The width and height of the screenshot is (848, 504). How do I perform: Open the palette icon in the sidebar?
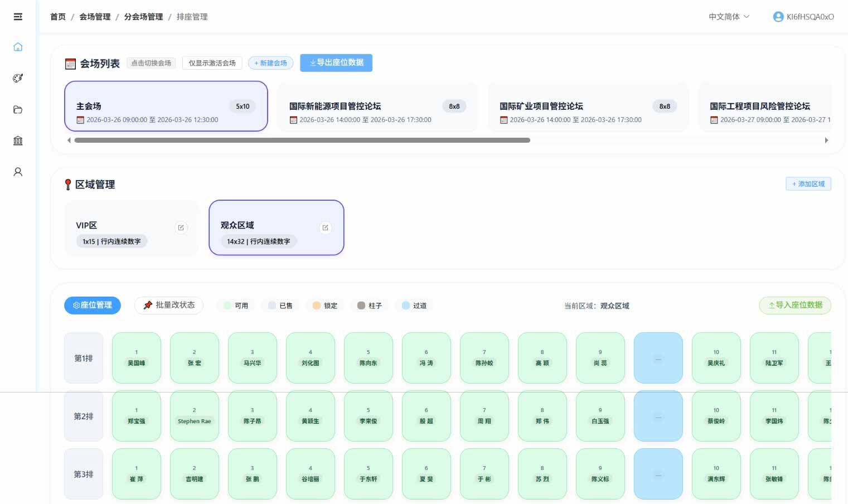[18, 78]
